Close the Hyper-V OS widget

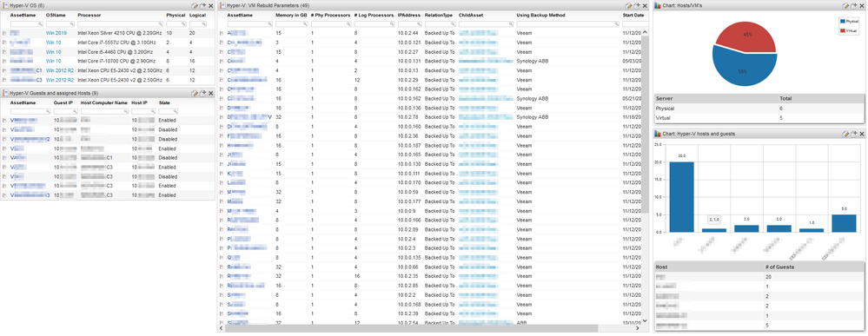click(x=211, y=5)
